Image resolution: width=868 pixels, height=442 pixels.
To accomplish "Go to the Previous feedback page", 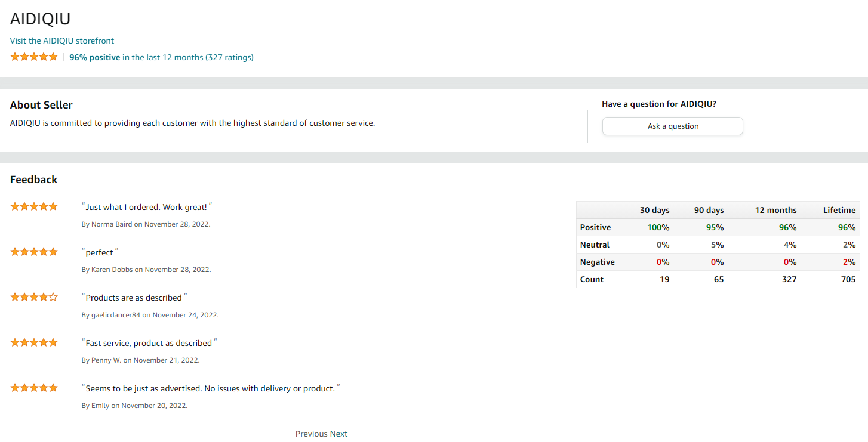I will tap(311, 434).
